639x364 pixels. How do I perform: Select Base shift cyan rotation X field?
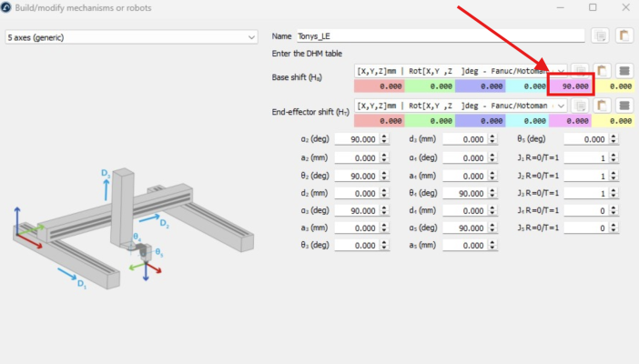pyautogui.click(x=527, y=86)
